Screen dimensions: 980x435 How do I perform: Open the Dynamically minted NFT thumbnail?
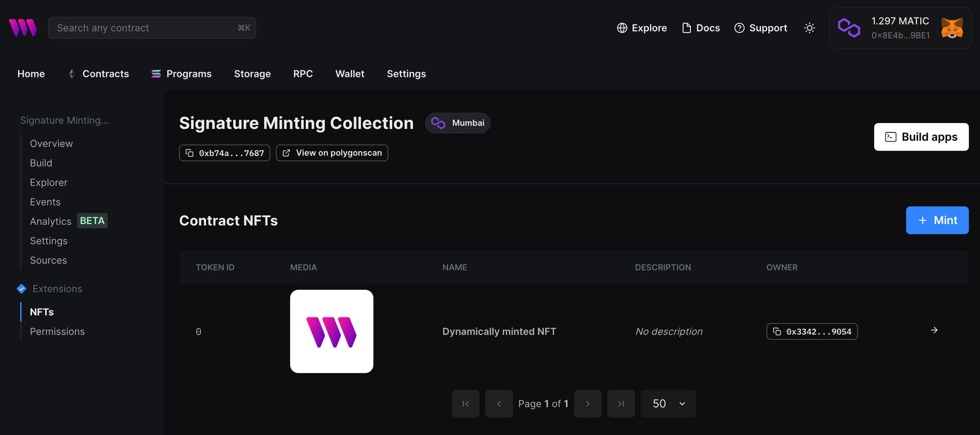(x=332, y=332)
